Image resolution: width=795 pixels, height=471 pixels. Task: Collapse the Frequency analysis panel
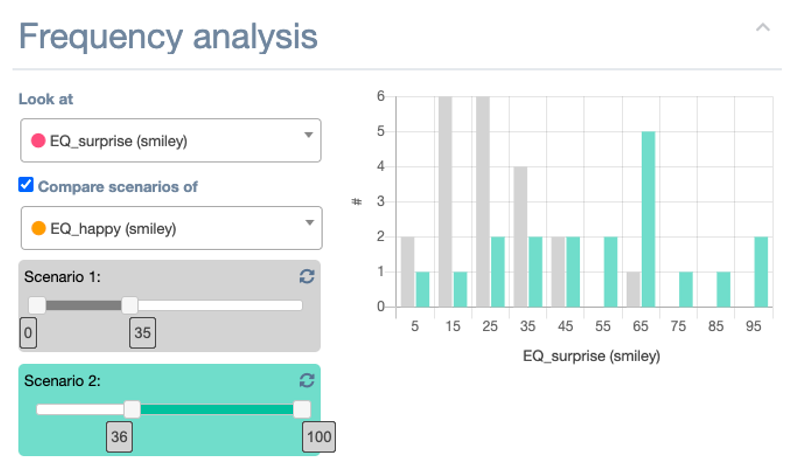[x=762, y=29]
